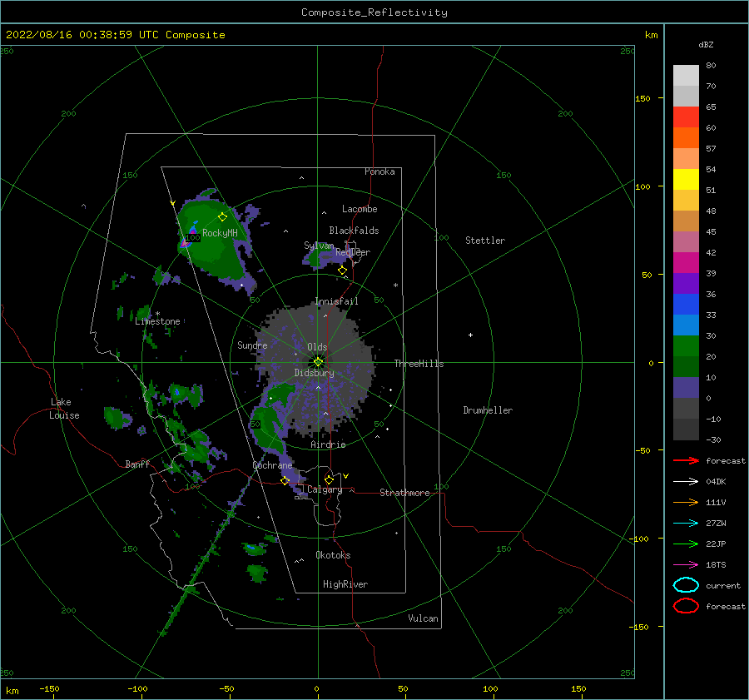Click the Calgary city label
Image resolution: width=749 pixels, height=700 pixels.
coord(325,489)
